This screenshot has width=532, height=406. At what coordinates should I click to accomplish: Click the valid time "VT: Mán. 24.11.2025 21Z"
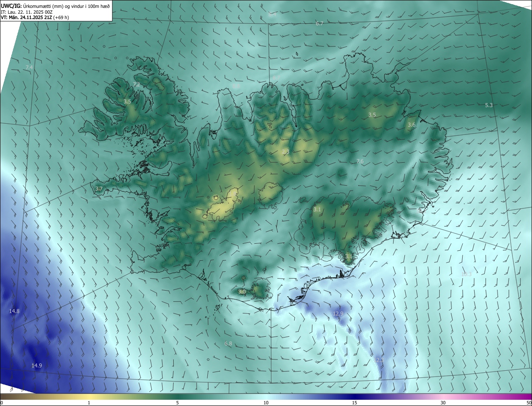click(x=27, y=17)
